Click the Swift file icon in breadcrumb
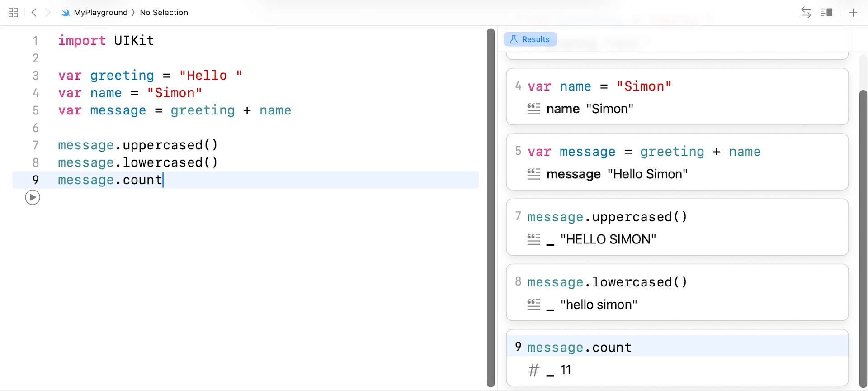The image size is (868, 391). [x=66, y=13]
